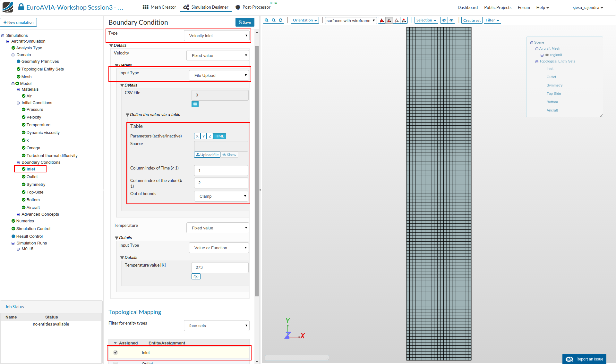Click the Save button

(x=245, y=22)
